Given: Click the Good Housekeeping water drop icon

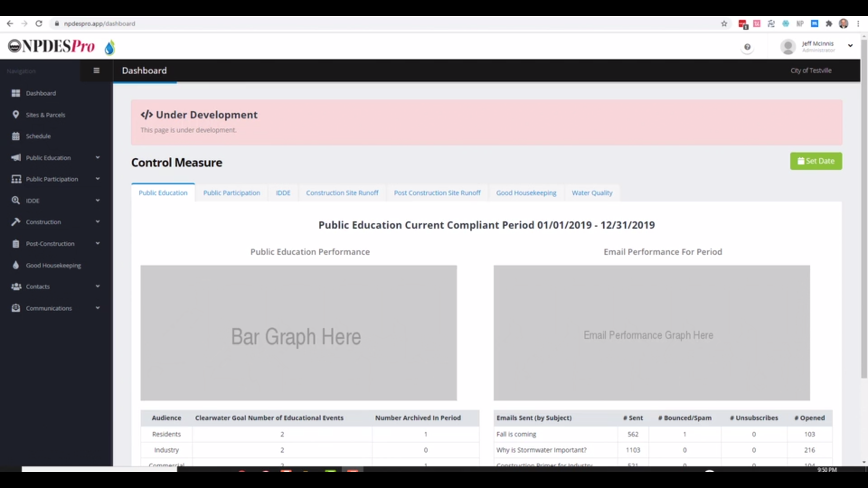Looking at the screenshot, I should [x=16, y=265].
